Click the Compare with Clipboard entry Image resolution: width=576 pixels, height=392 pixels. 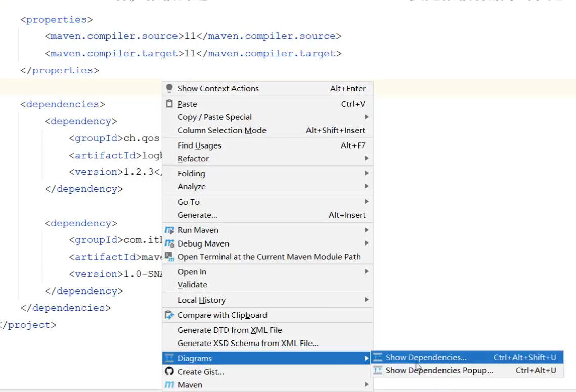pos(268,315)
